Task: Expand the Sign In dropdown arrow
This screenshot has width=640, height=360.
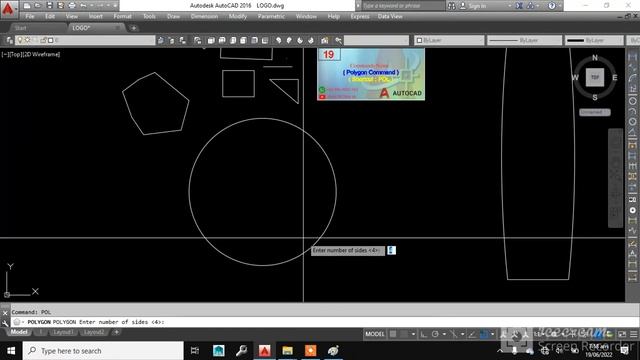Action: pos(509,6)
